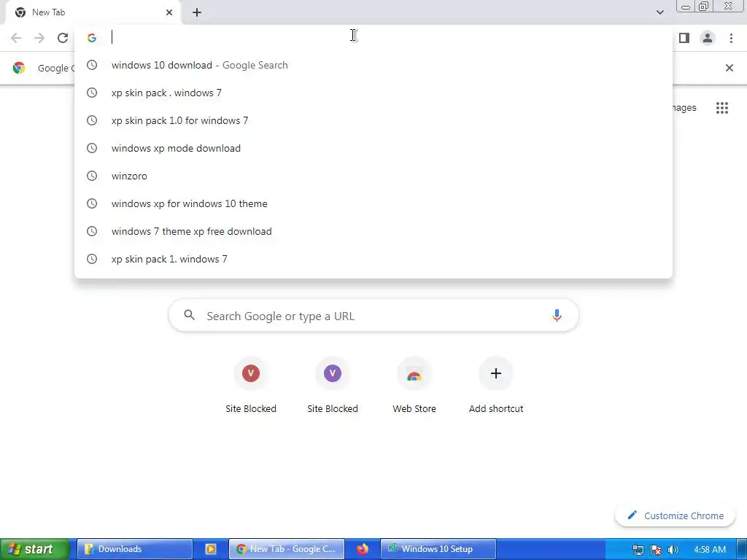
Task: Pick "xp skin pack 1. windows 7" suggestion
Action: 373,259
